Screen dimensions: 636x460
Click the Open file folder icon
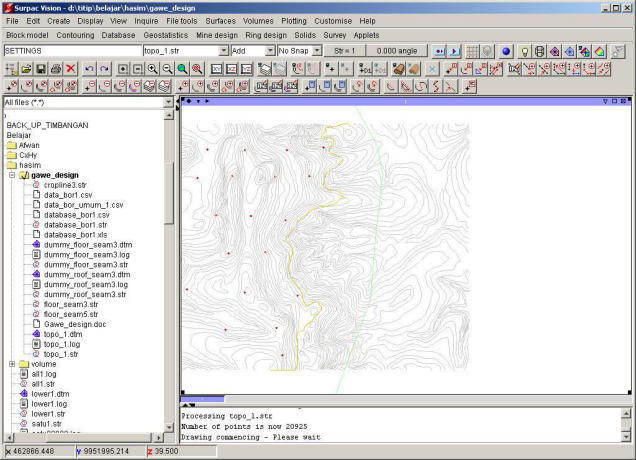26,68
